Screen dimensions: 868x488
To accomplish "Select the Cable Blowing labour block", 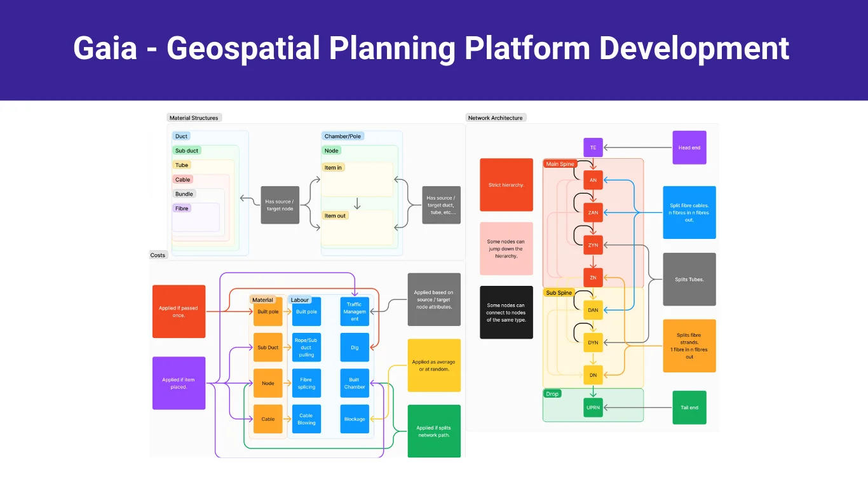I will (306, 419).
